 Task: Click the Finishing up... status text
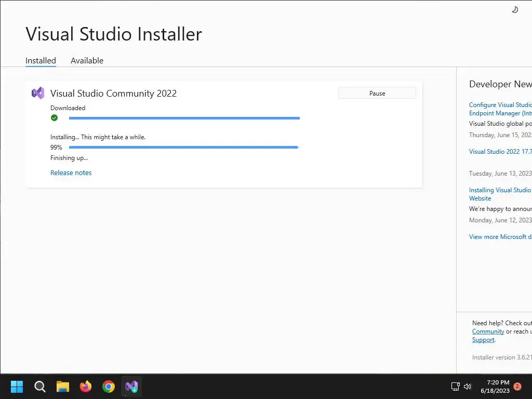click(x=69, y=158)
